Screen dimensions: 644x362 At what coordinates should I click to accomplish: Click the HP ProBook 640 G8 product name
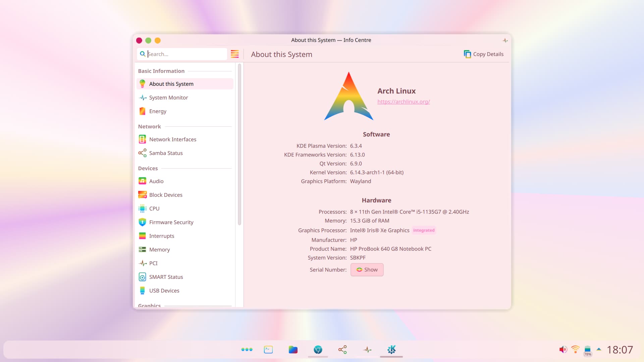391,249
